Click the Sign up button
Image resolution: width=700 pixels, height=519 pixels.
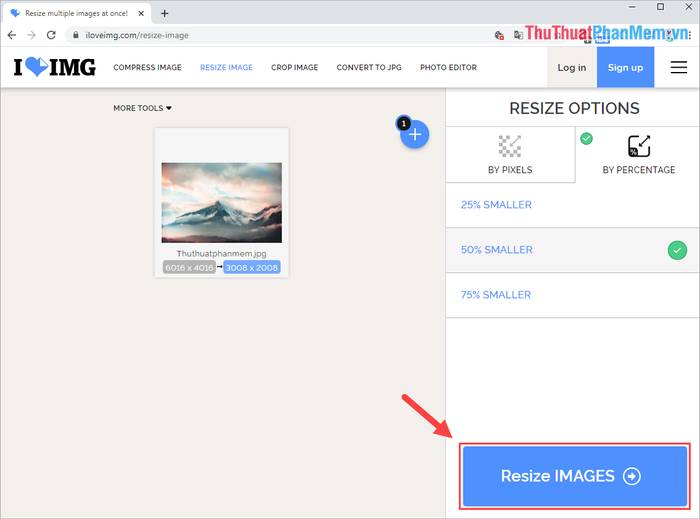(625, 67)
